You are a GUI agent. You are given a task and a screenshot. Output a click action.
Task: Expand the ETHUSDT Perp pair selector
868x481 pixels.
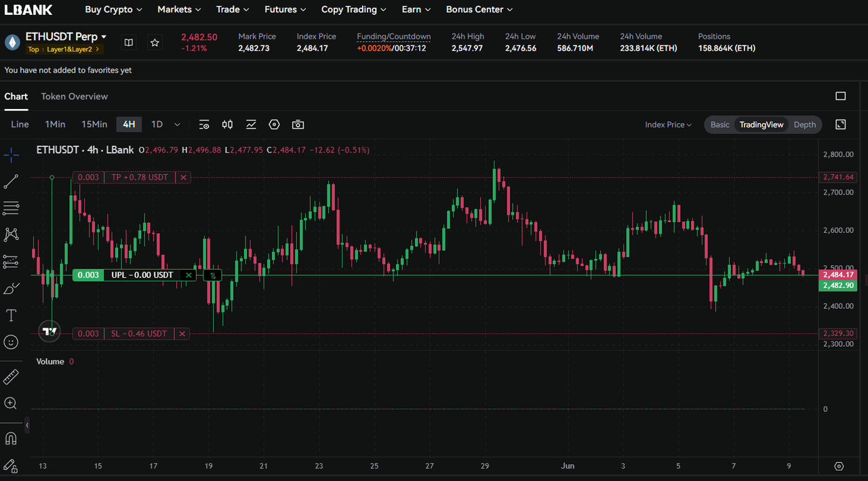coord(66,37)
